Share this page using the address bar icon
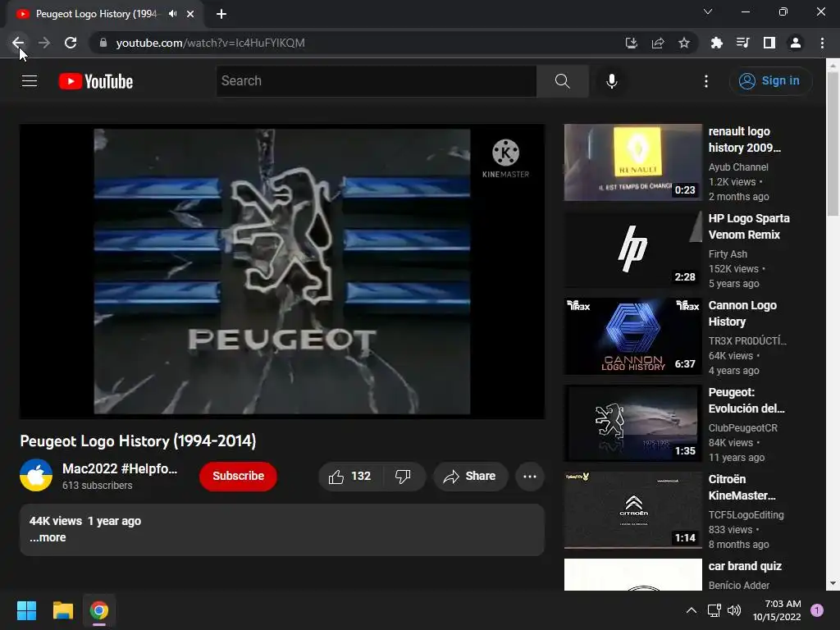 (658, 43)
